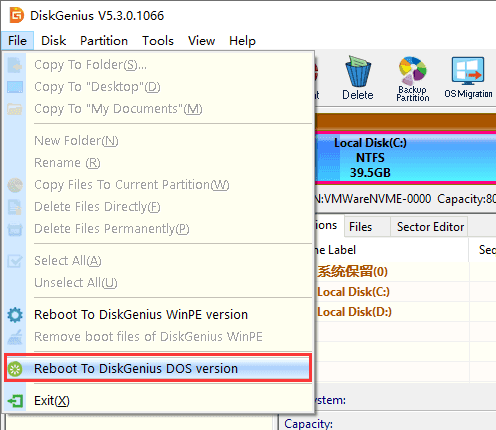Open the Disk menu
This screenshot has width=496, height=430.
pos(53,41)
